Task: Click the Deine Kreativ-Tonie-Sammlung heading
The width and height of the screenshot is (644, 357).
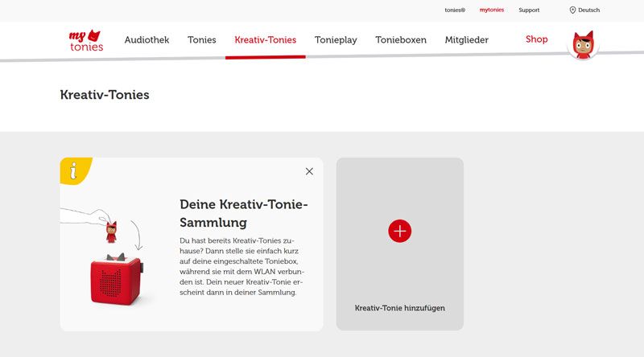Action: [244, 213]
